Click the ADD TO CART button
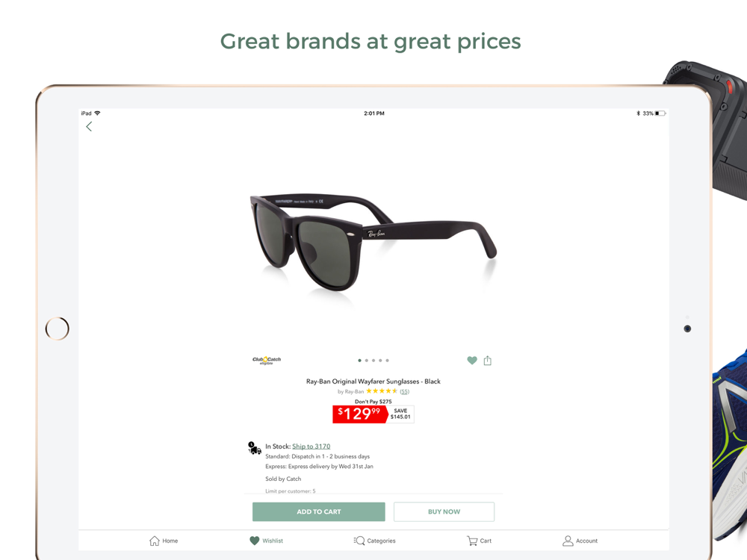 (x=319, y=511)
